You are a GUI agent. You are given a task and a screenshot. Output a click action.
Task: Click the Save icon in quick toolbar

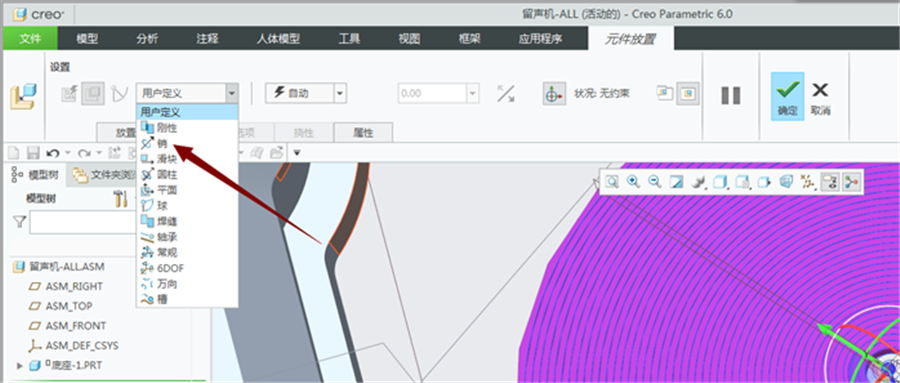(x=33, y=153)
